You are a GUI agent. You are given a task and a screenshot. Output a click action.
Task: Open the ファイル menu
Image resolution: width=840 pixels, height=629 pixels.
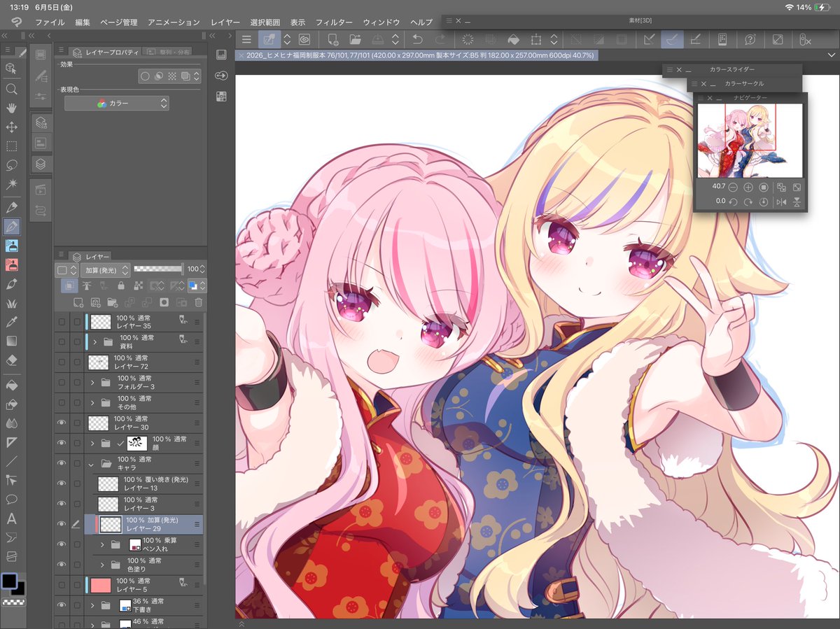(50, 22)
